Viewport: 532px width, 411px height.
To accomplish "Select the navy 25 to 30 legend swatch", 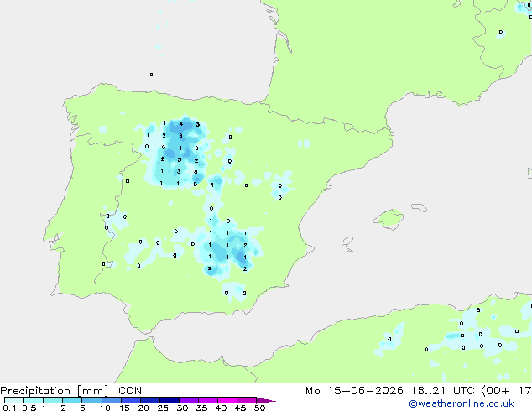I will tap(170, 400).
